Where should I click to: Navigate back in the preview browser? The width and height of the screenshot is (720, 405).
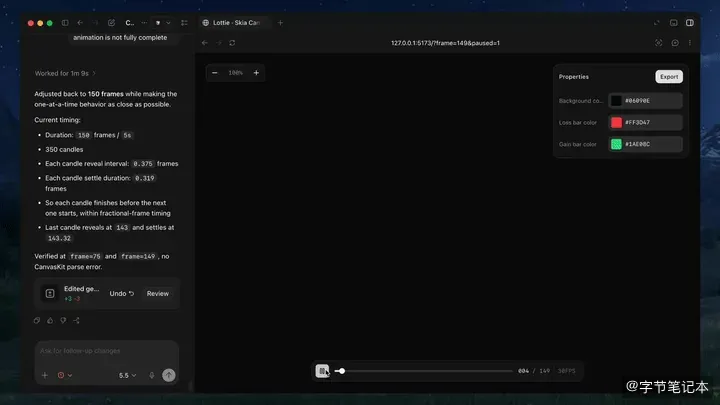coord(205,43)
